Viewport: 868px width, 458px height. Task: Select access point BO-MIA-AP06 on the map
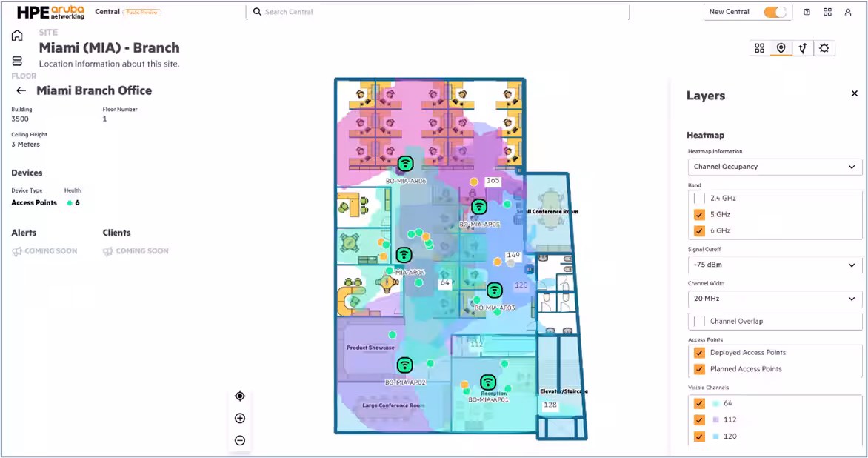406,163
